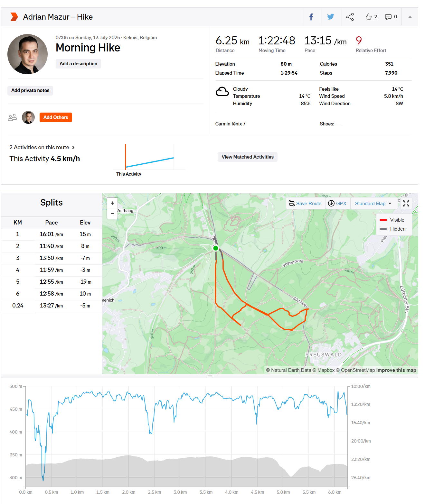
Task: Click View Matched Activities
Action: 247,157
